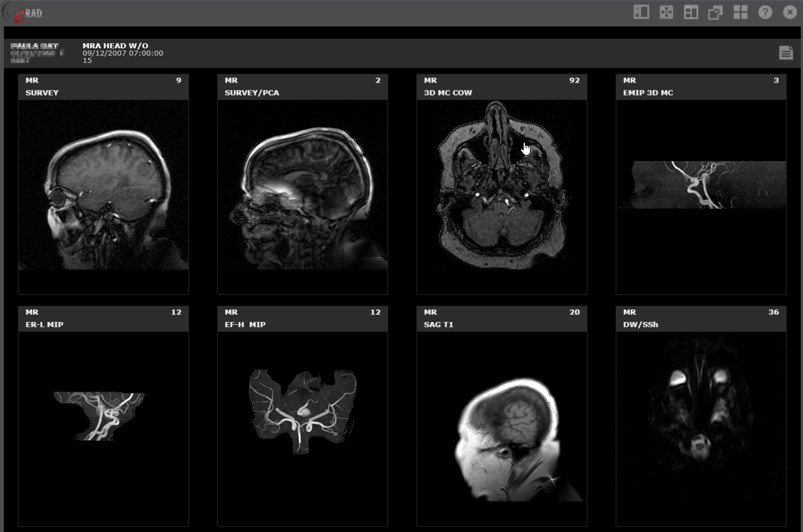The height and width of the screenshot is (532, 803).
Task: Open the window layout icon
Action: [691, 12]
